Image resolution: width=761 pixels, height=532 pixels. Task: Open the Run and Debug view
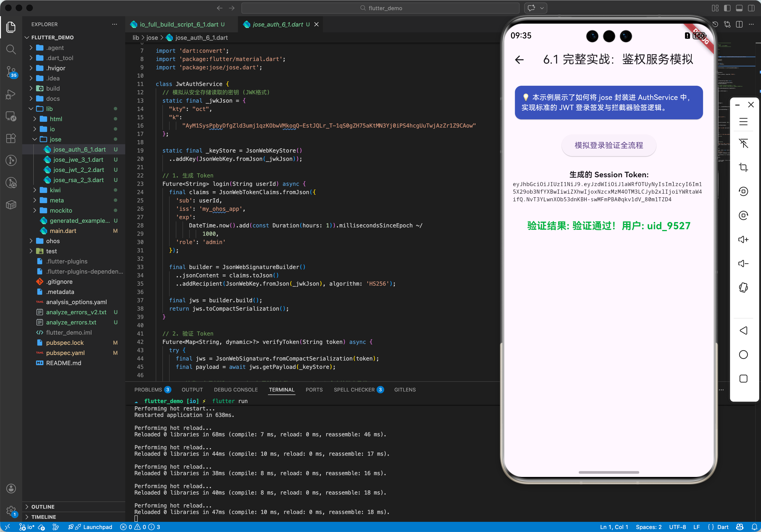click(11, 94)
